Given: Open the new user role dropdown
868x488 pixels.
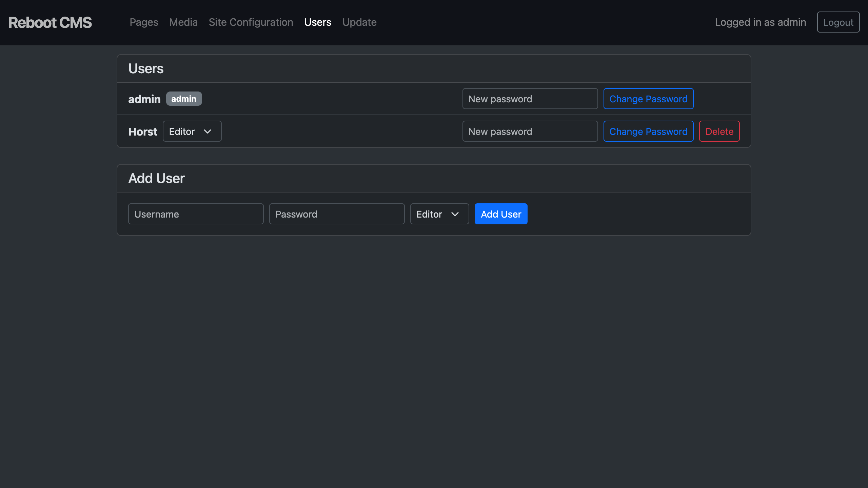Looking at the screenshot, I should (x=439, y=214).
